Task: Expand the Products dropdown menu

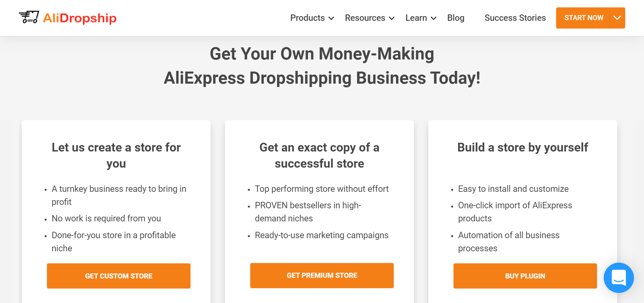Action: [312, 18]
